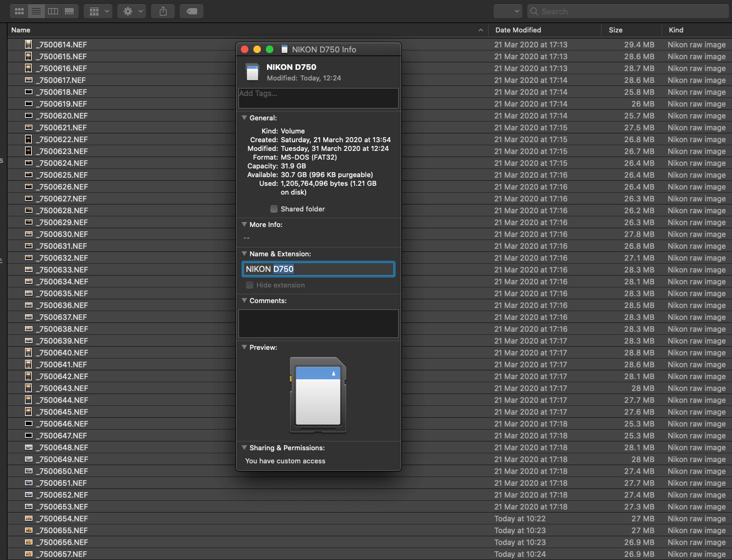Click the thumbnail icon of _7500618.NEF
The image size is (732, 560).
tap(29, 92)
